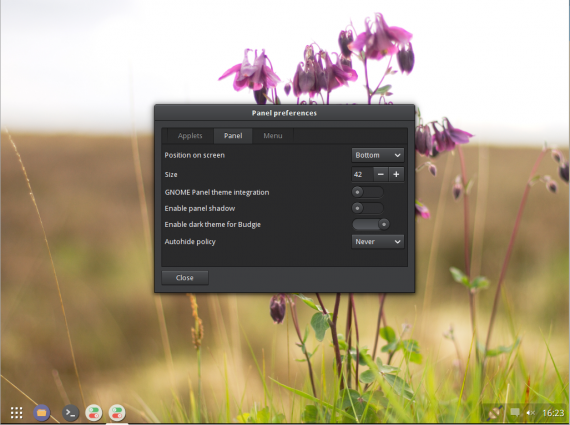
Task: Switch to the Applets tab
Action: 190,136
